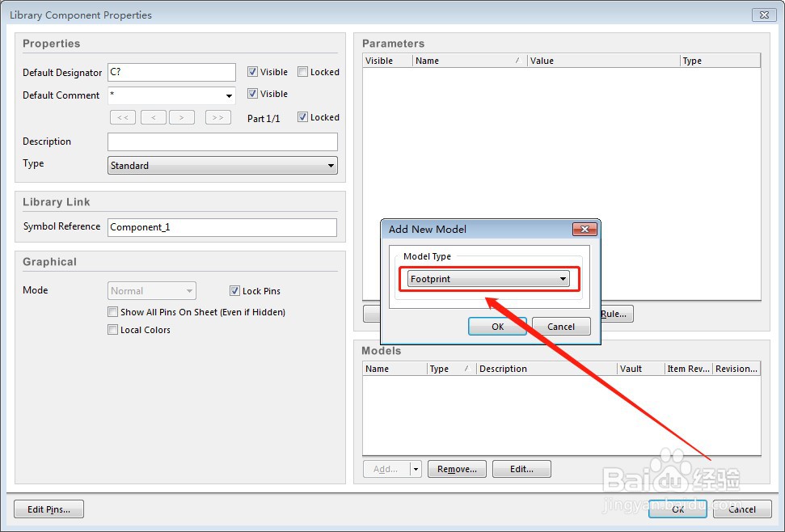Screen dimensions: 785x532
Task: Go to last part with >> button
Action: point(217,117)
